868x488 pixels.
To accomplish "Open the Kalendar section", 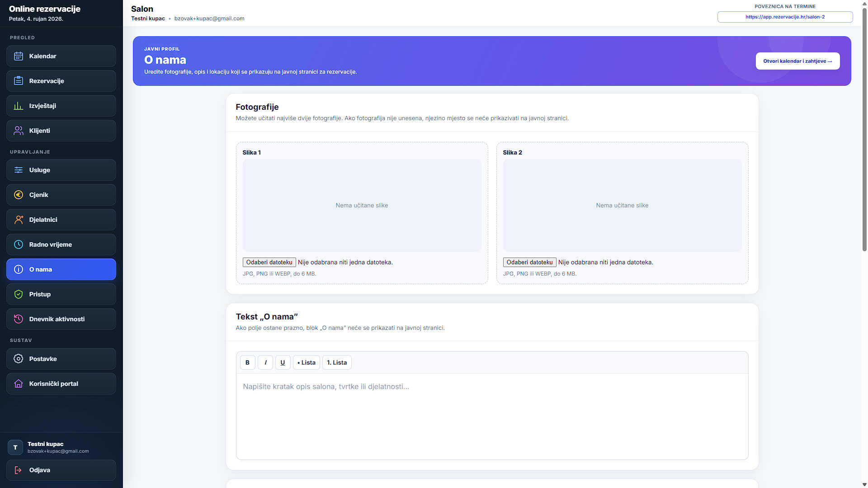I will coord(61,56).
